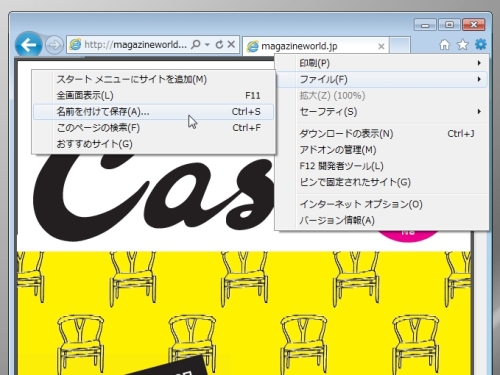Expand the address bar dropdown arrow
The image size is (500, 375).
[207, 44]
